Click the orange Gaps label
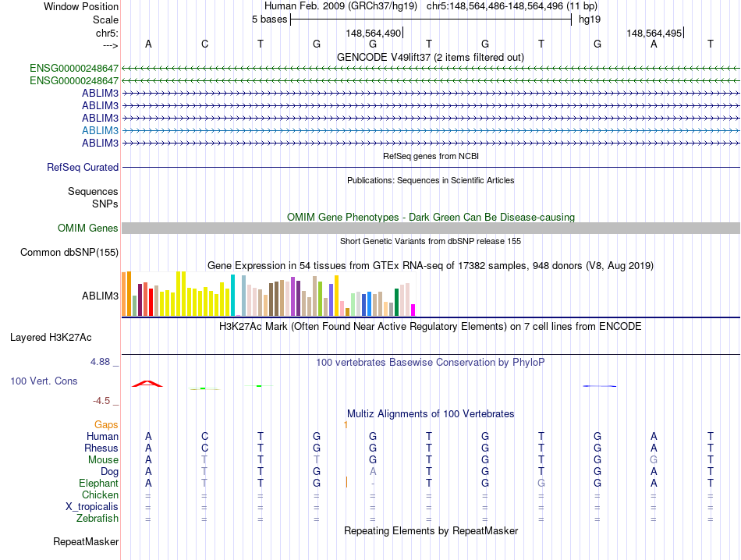 point(106,425)
